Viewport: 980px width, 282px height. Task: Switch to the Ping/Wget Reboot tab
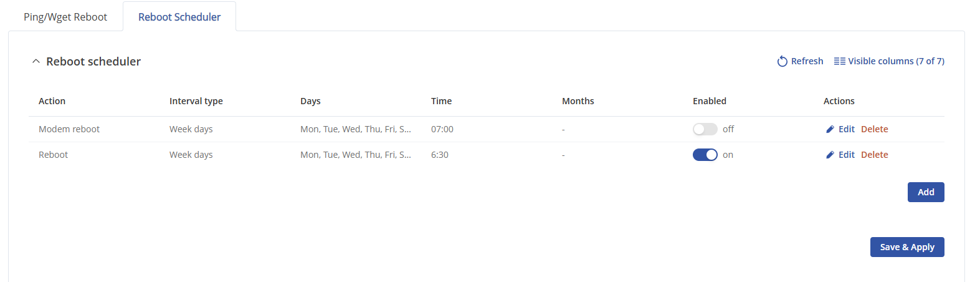pos(65,17)
